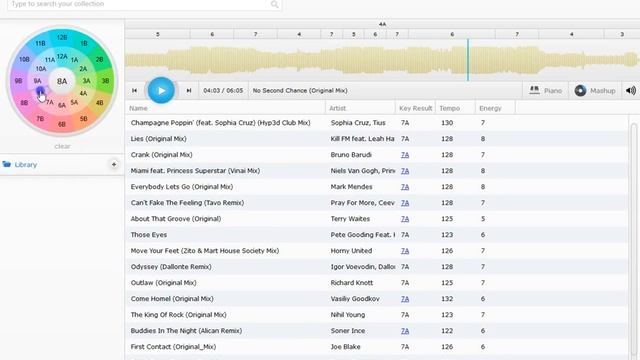The width and height of the screenshot is (640, 360).
Task: Select 3B on the Camelot wheel
Action: pos(105,81)
